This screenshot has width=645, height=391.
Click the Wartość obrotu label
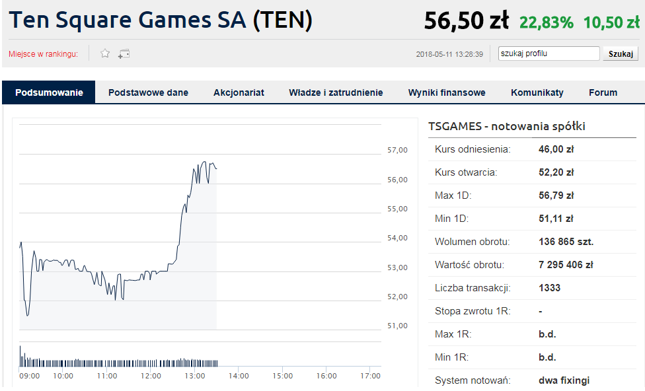point(469,264)
